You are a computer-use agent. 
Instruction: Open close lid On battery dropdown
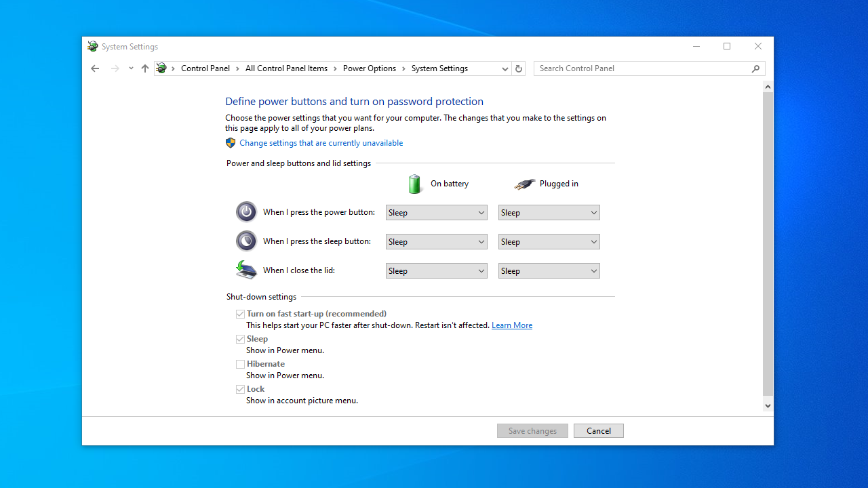[x=436, y=271]
